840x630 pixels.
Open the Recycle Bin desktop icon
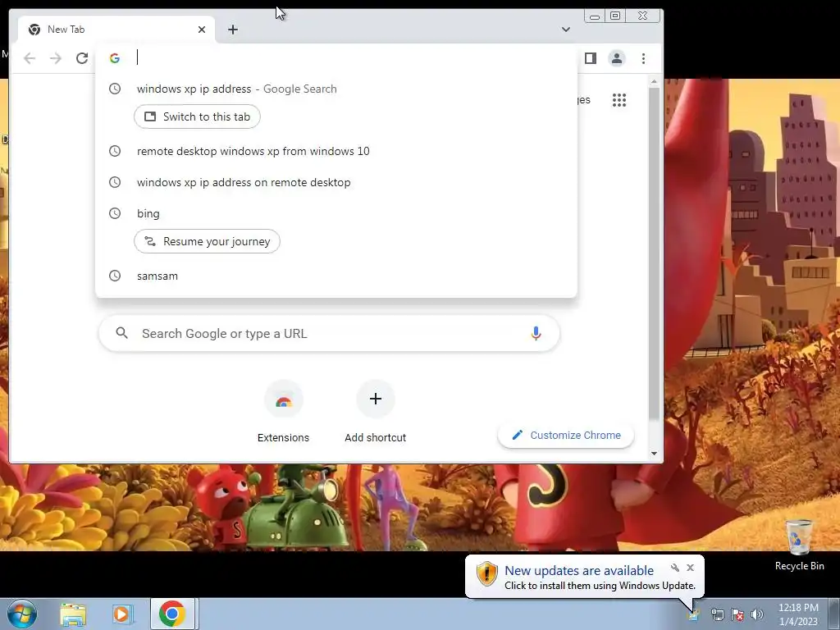point(799,545)
